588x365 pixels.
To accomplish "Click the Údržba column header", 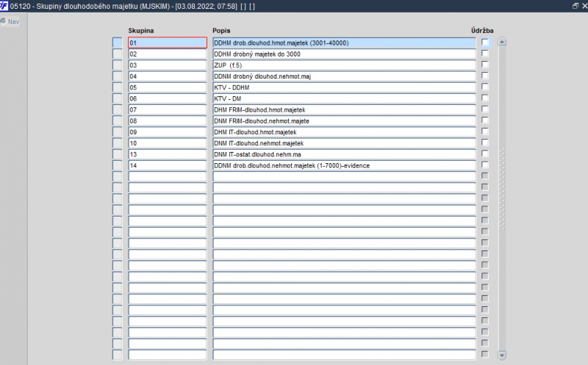I will (x=482, y=31).
